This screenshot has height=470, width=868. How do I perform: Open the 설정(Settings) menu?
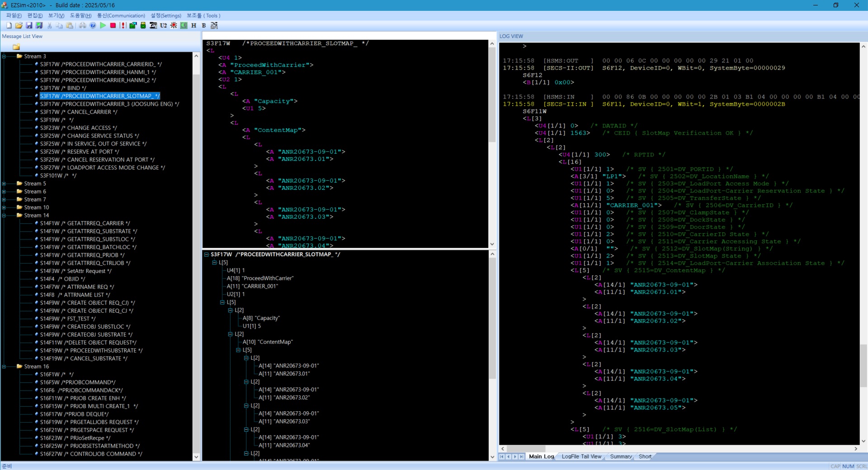point(166,15)
